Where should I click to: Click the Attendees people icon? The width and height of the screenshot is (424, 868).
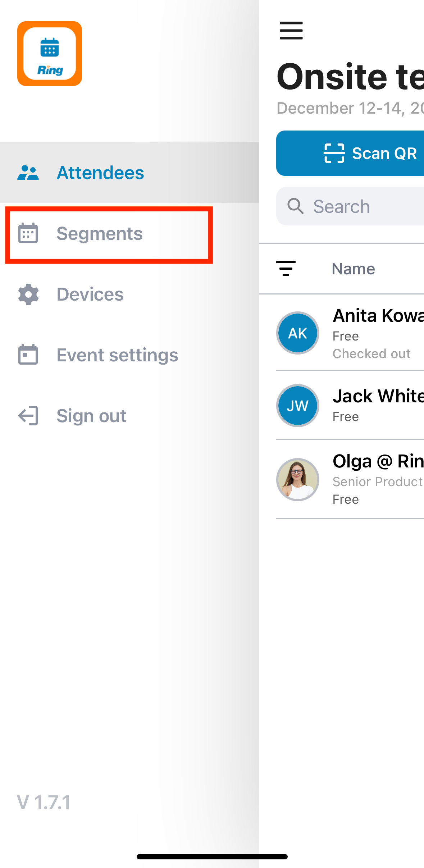pos(28,173)
